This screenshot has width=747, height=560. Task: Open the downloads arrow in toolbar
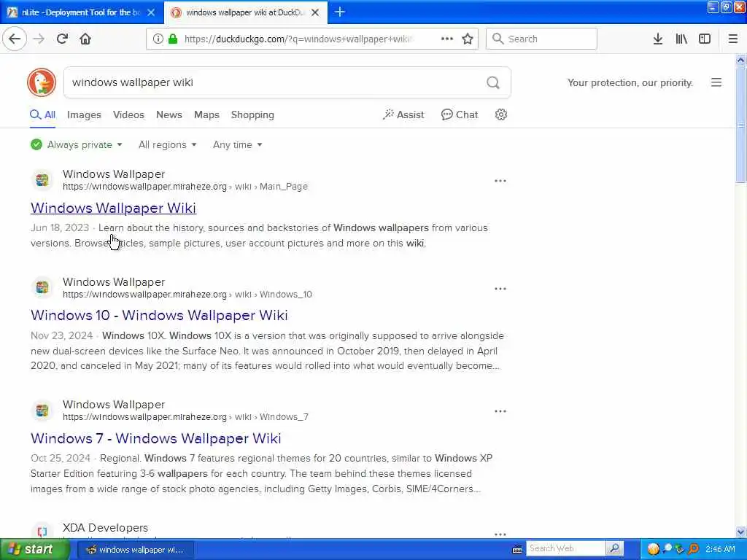click(658, 39)
